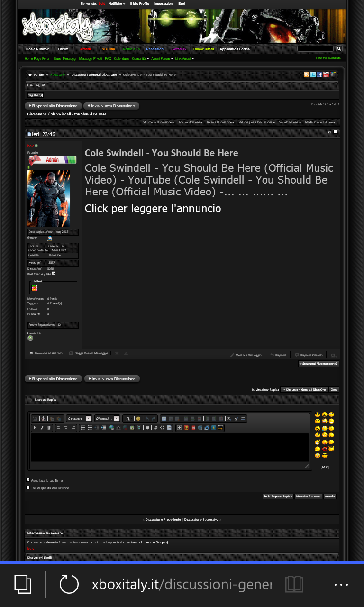Click the home icon in breadcrumb
364x607 pixels.
tap(30, 74)
